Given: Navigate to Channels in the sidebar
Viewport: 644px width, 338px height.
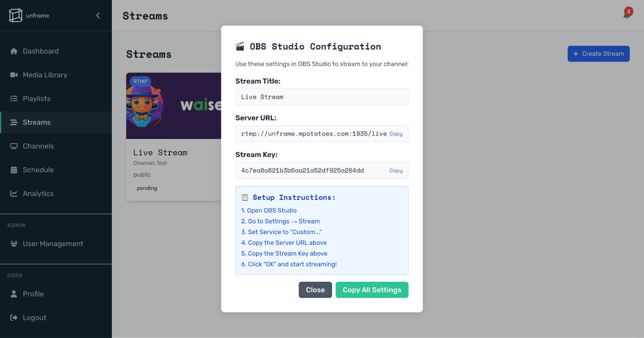Looking at the screenshot, I should tap(56, 146).
